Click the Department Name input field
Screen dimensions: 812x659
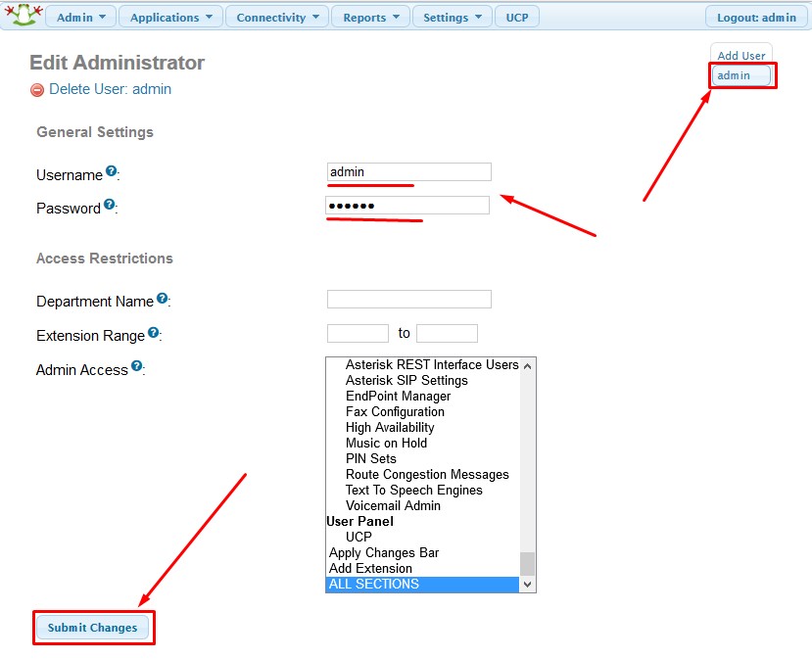408,300
